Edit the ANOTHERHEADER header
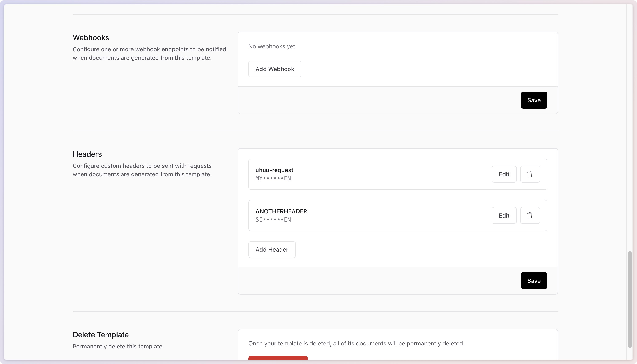The width and height of the screenshot is (637, 364). 504,215
